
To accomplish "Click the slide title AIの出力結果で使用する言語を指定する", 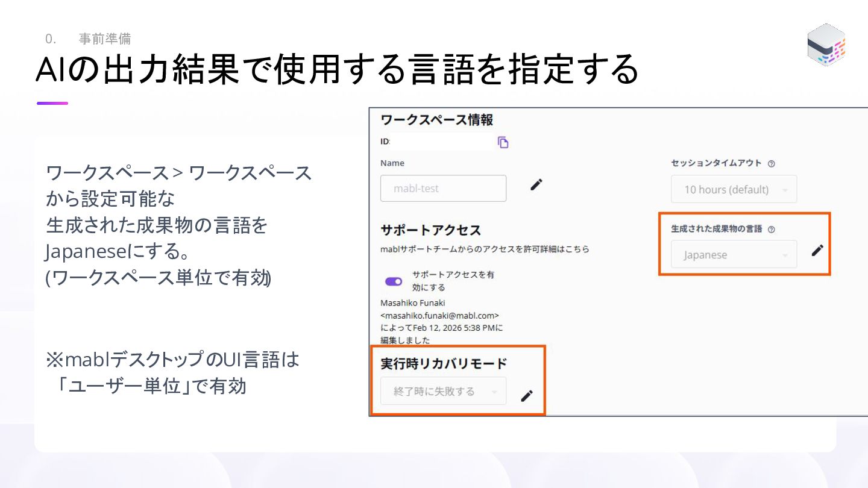I will pyautogui.click(x=337, y=70).
